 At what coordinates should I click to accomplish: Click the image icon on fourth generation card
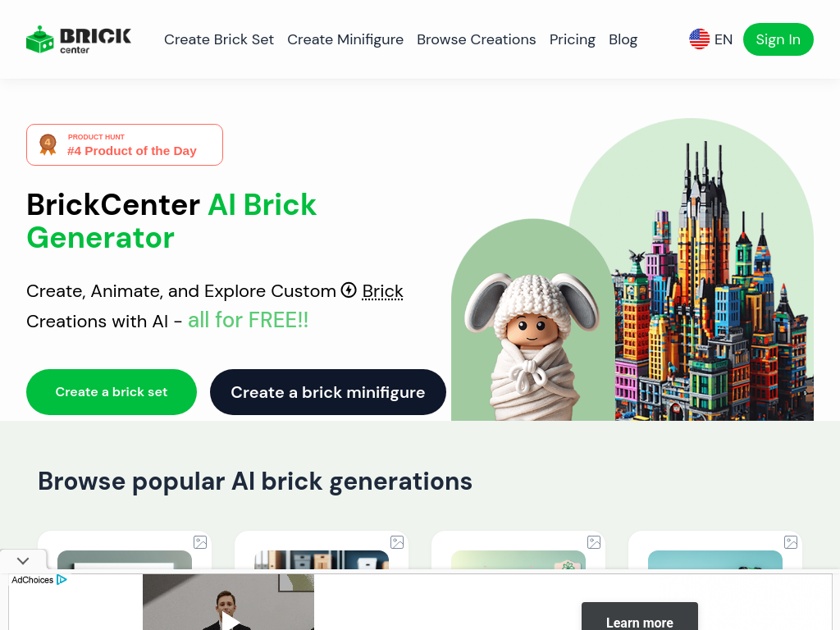pos(791,542)
